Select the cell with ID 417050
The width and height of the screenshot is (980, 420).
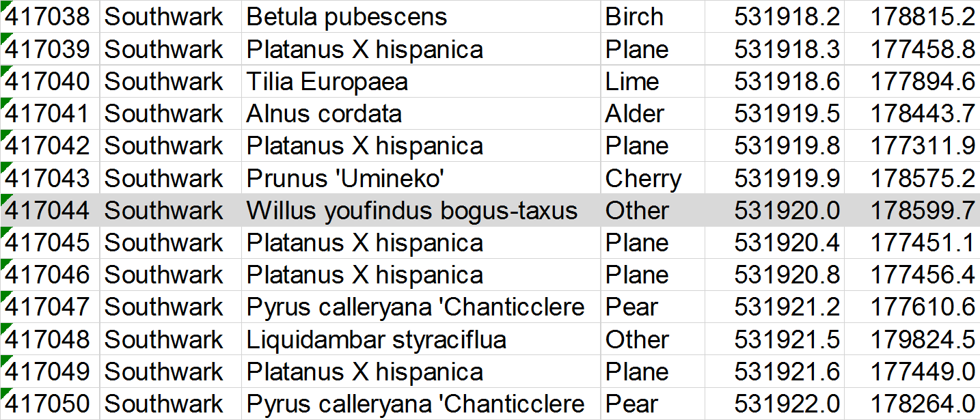48,404
